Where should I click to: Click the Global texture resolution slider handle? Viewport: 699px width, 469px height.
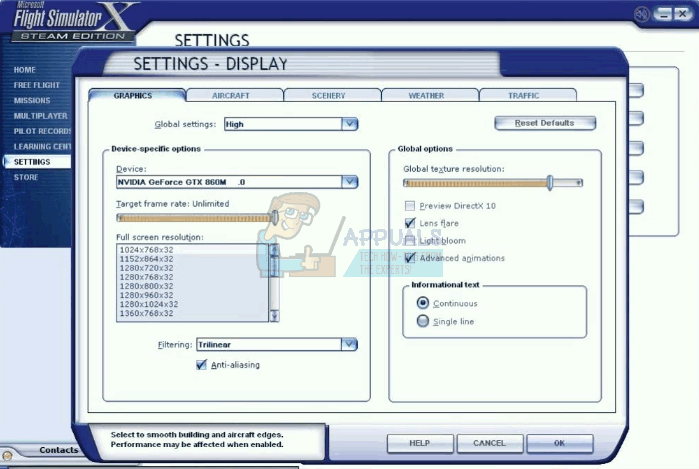point(550,183)
